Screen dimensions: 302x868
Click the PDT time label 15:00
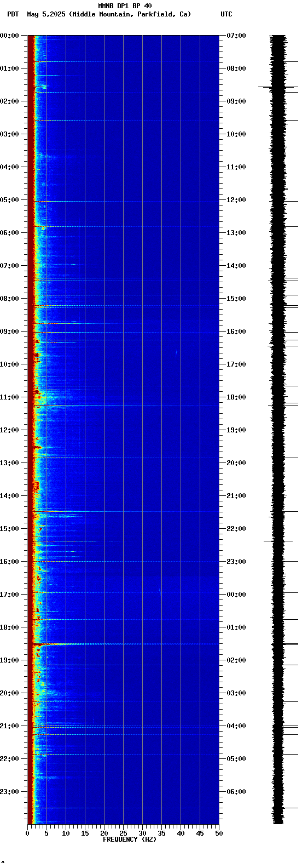click(x=9, y=529)
